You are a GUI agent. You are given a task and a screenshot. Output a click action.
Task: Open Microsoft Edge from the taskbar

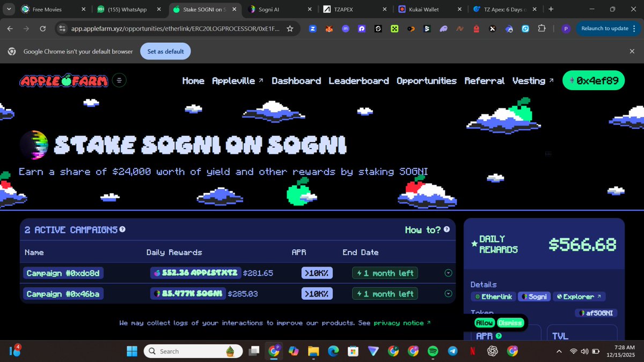tap(333, 351)
